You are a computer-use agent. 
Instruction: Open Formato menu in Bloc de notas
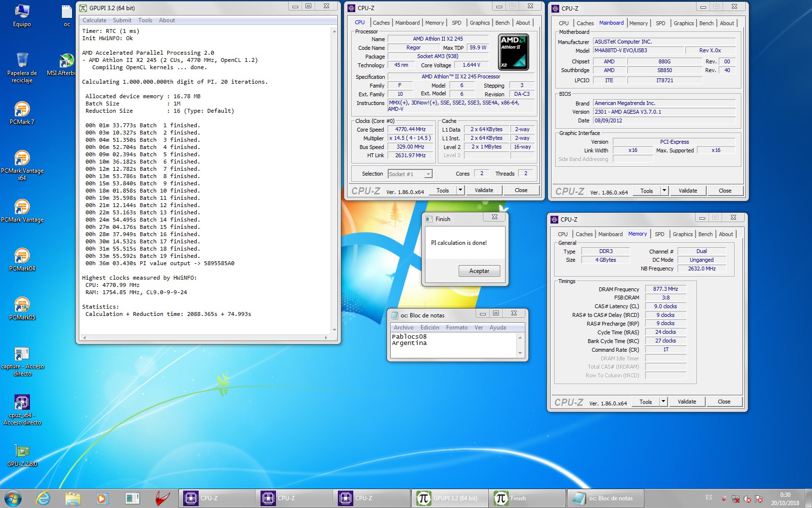click(457, 328)
